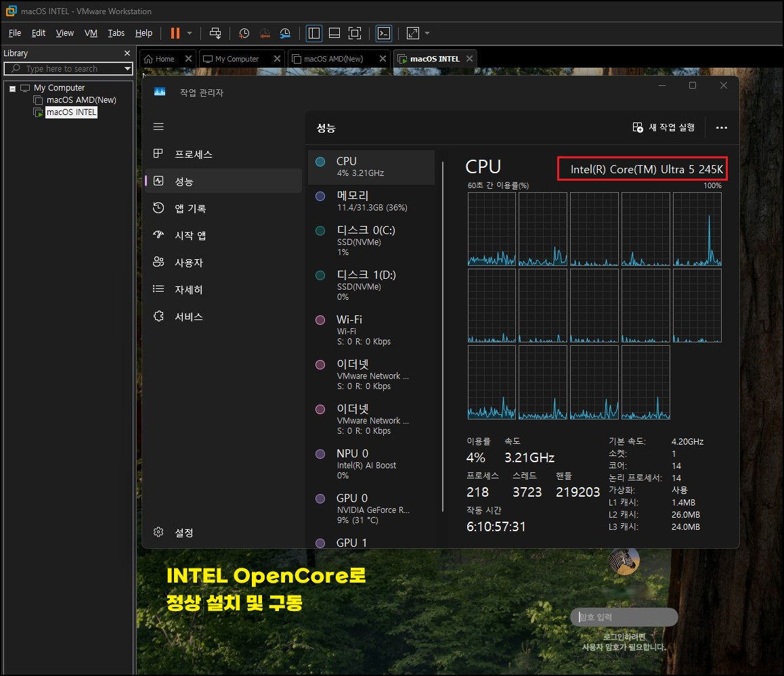This screenshot has width=784, height=676.
Task: Open the Edit menu
Action: pos(39,33)
